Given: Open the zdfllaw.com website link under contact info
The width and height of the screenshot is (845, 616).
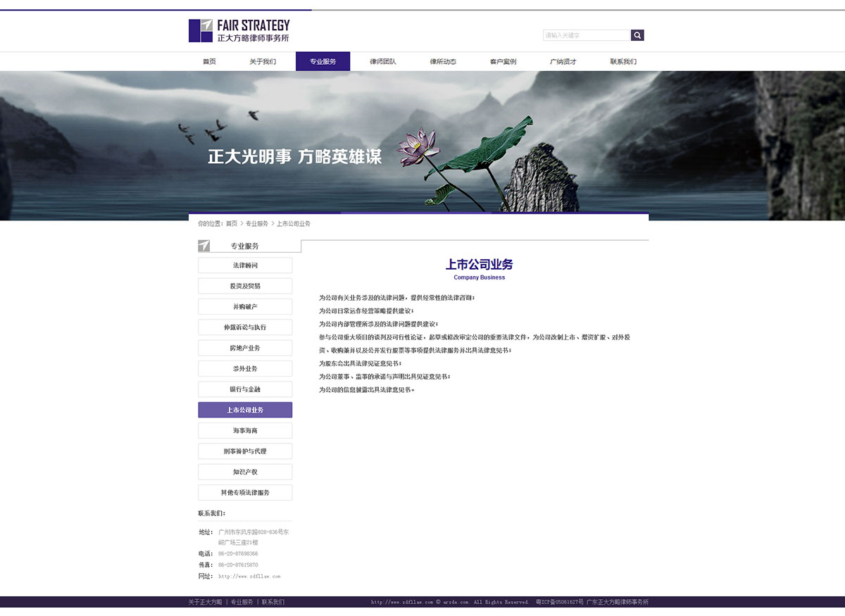Looking at the screenshot, I should (x=249, y=577).
